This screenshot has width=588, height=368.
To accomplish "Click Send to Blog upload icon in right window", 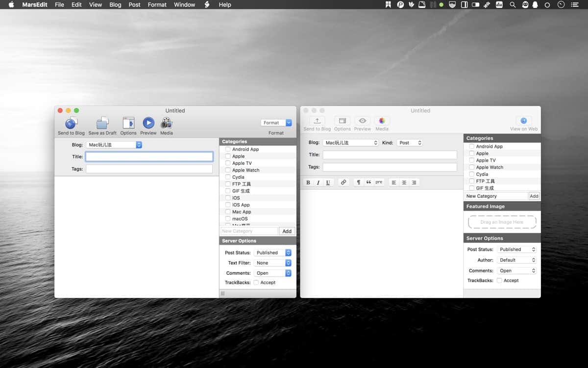I will click(317, 121).
